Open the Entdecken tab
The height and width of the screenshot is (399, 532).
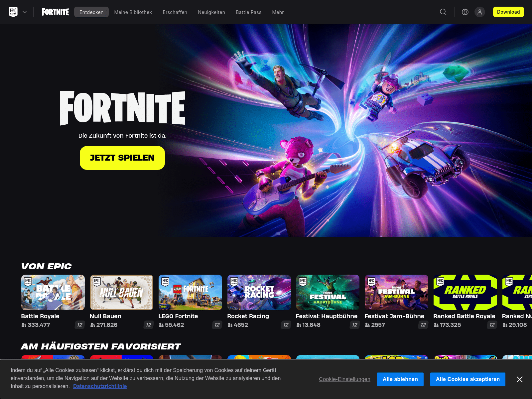tap(91, 12)
